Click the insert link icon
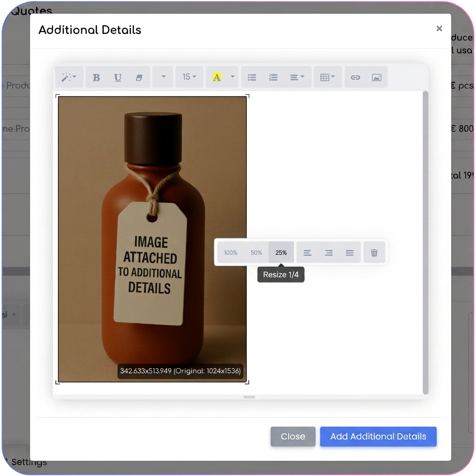Viewport: 476px width, 476px height. point(355,78)
